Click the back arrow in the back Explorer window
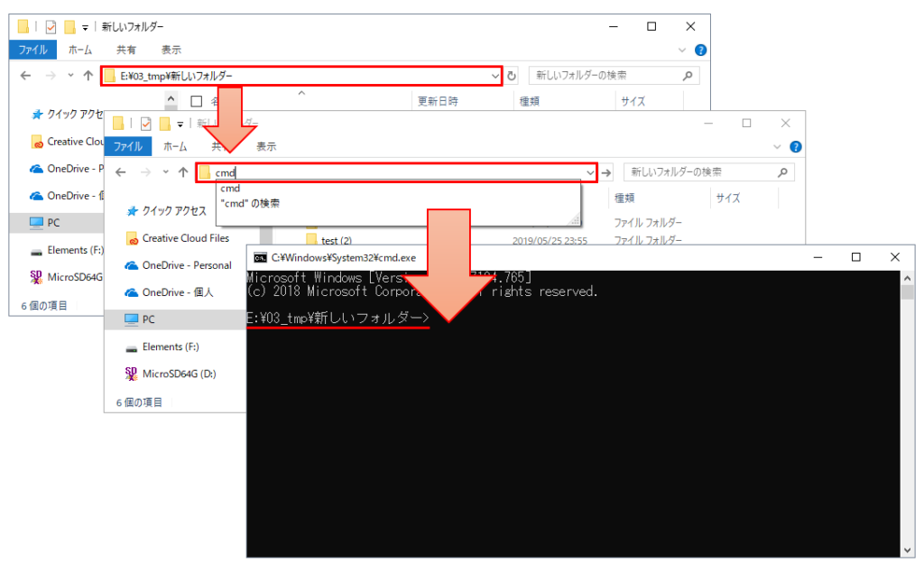924x564 pixels. 25,76
